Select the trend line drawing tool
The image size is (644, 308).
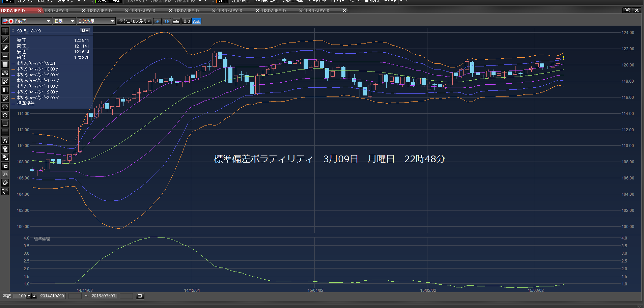5,39
